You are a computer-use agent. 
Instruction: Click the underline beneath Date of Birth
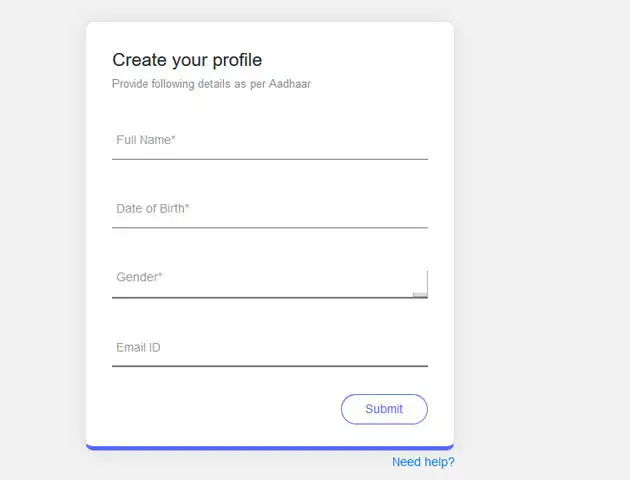coord(270,228)
